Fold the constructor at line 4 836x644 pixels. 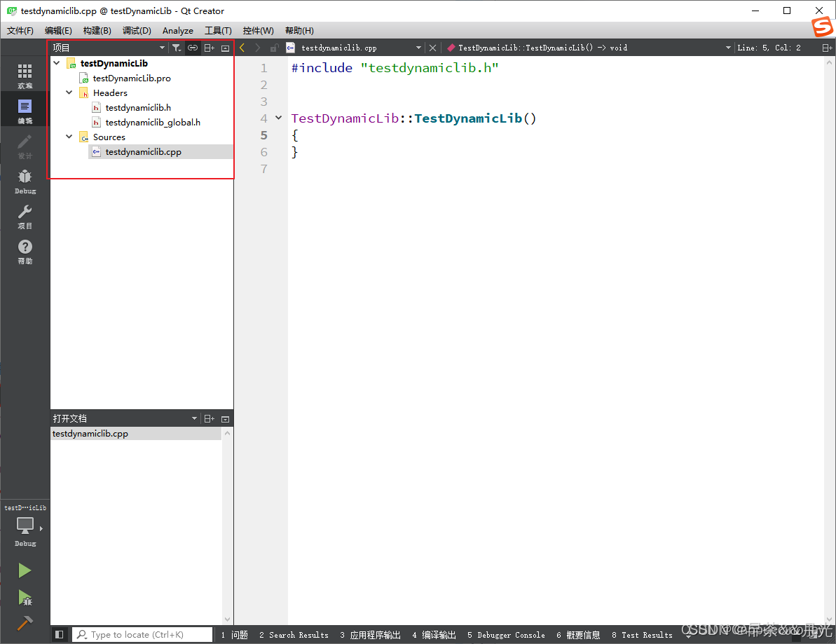point(278,118)
